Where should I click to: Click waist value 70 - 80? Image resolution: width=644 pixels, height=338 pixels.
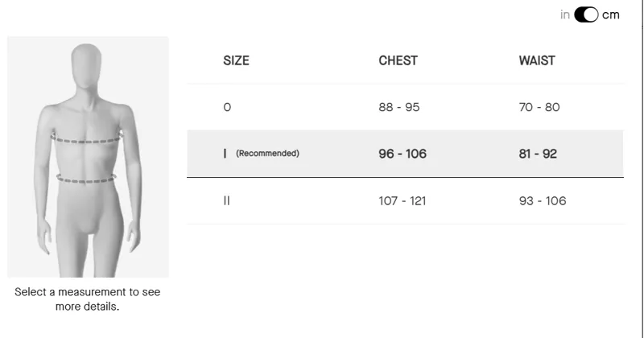539,107
